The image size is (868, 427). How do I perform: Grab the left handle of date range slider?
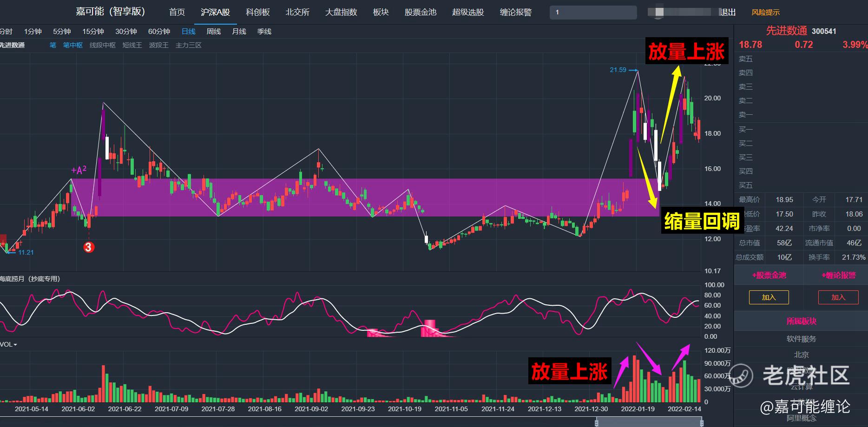tap(597, 422)
